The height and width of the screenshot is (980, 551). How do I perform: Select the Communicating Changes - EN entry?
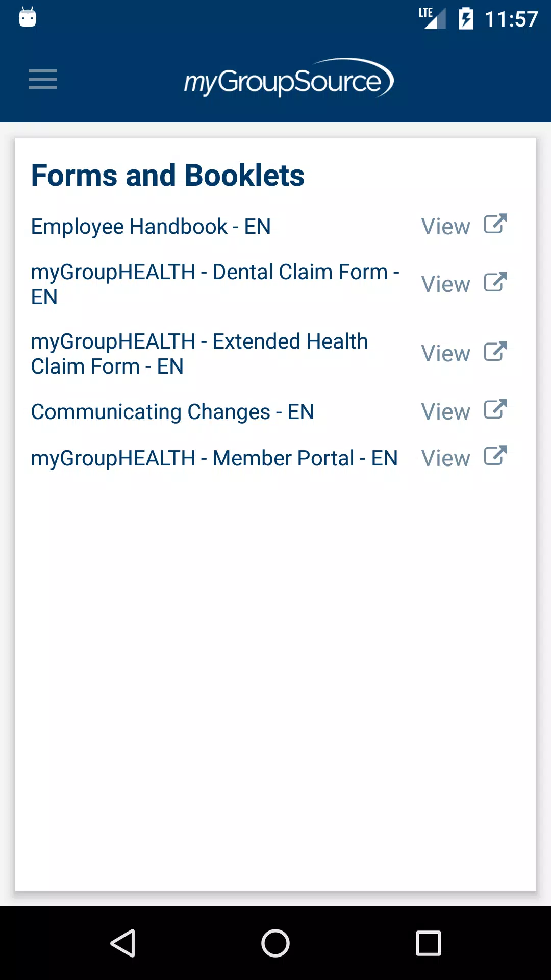(x=172, y=412)
